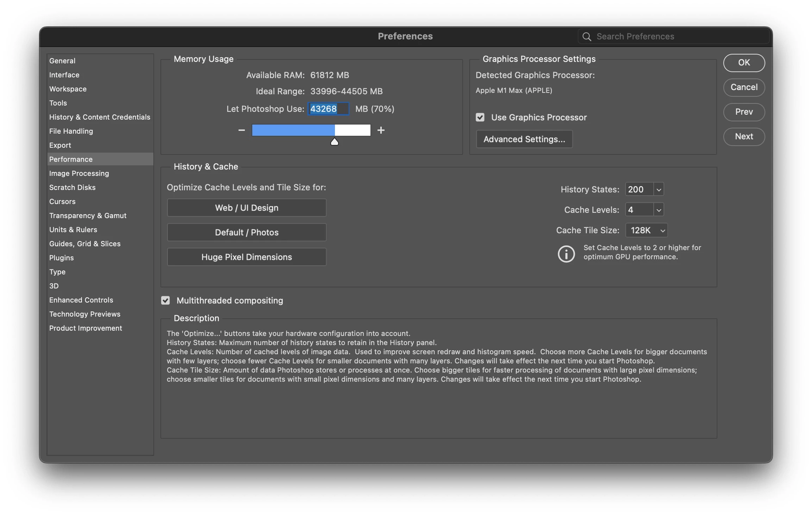Open the Interface preferences section
Image resolution: width=812 pixels, height=515 pixels.
pyautogui.click(x=64, y=75)
